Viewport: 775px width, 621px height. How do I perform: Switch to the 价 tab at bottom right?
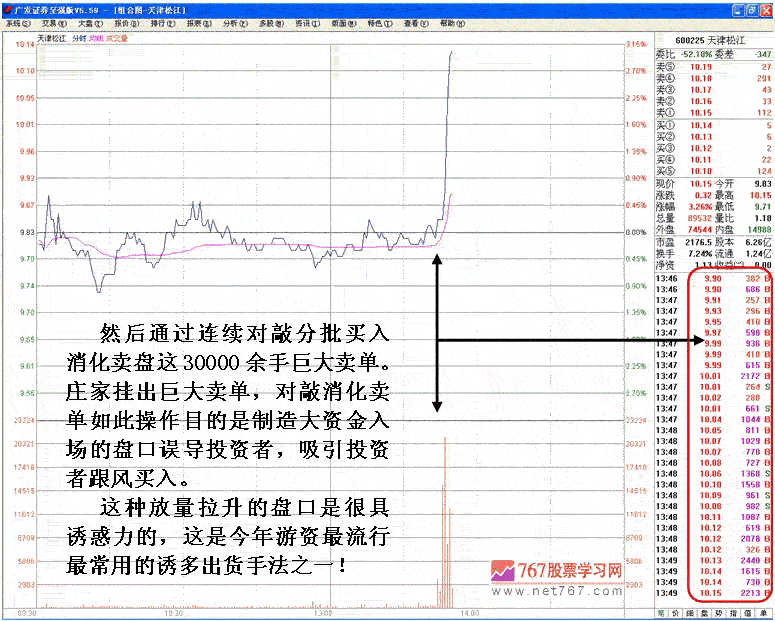tap(677, 612)
